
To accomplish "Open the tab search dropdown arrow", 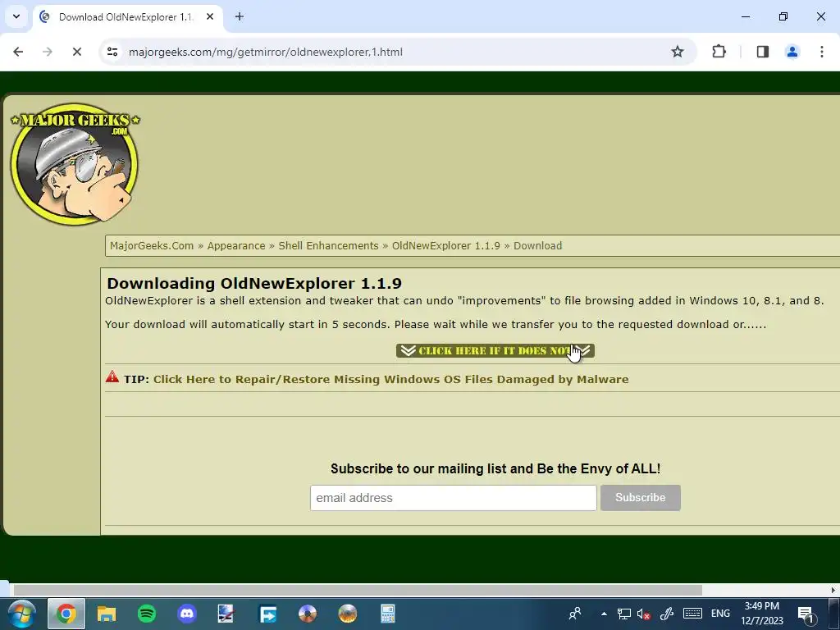I will click(16, 16).
